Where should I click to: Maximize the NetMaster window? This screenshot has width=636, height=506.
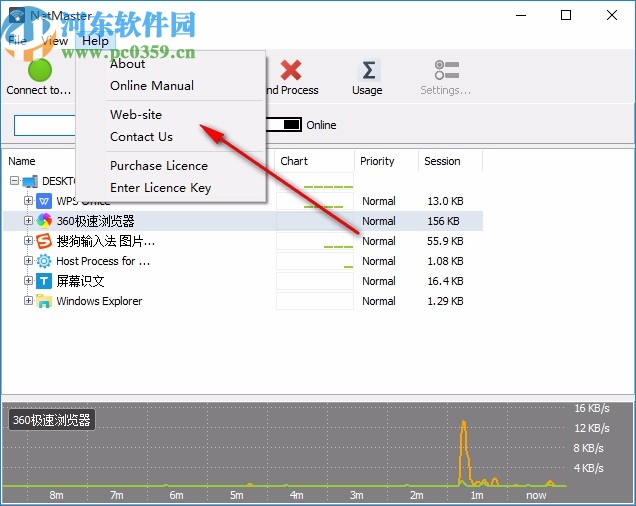click(566, 15)
